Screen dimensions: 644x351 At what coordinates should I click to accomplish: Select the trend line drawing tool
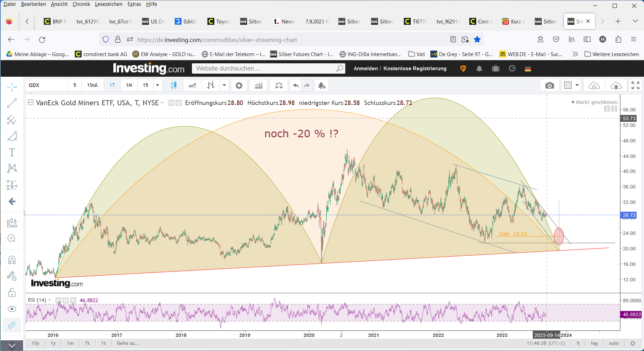[x=12, y=103]
